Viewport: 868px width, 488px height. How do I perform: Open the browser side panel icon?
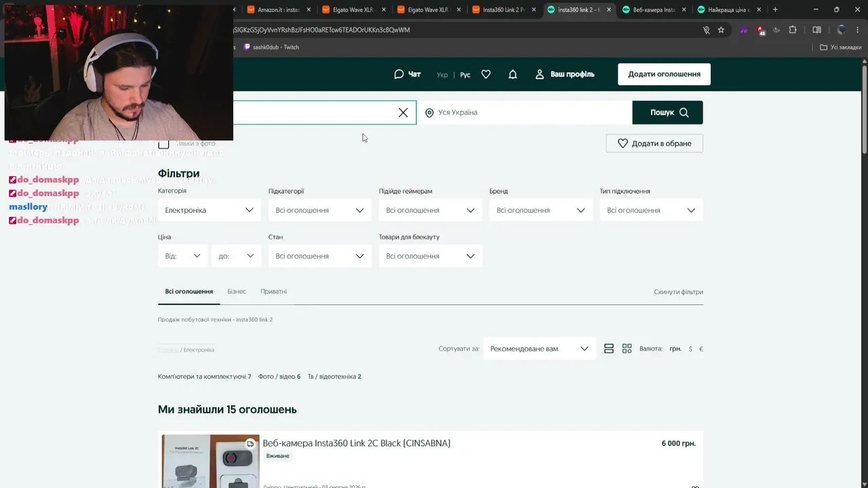tap(816, 30)
